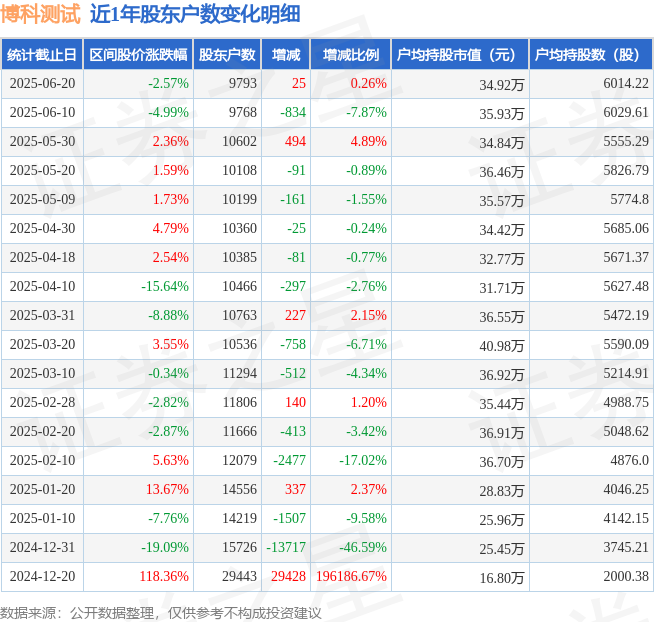Click the price change value 118.36%
654x622 pixels.
[164, 576]
